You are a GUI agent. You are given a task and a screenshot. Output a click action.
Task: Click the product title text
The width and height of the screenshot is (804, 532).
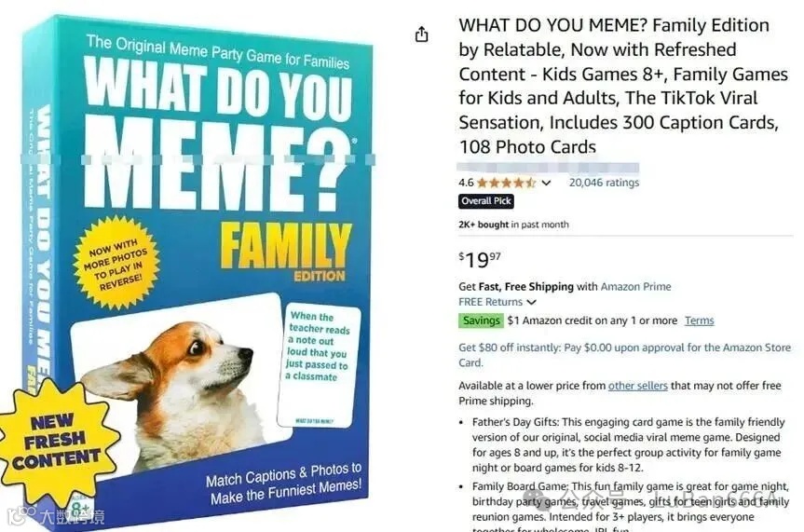pos(623,86)
